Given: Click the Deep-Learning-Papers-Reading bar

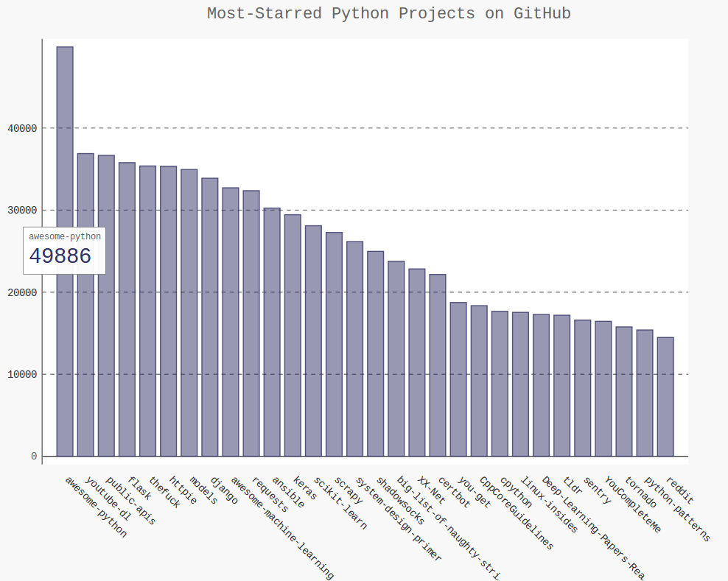Looking at the screenshot, I should point(542,385).
